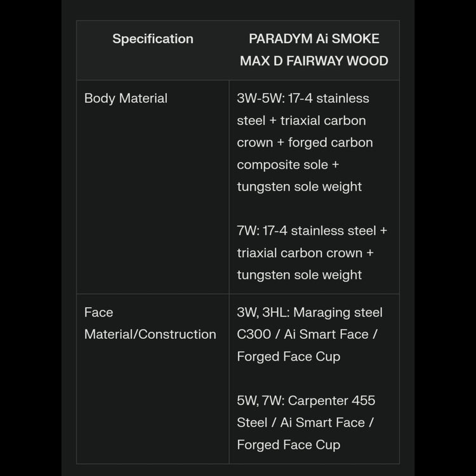Click the Specification column header
The width and height of the screenshot is (476, 476).
pyautogui.click(x=152, y=39)
